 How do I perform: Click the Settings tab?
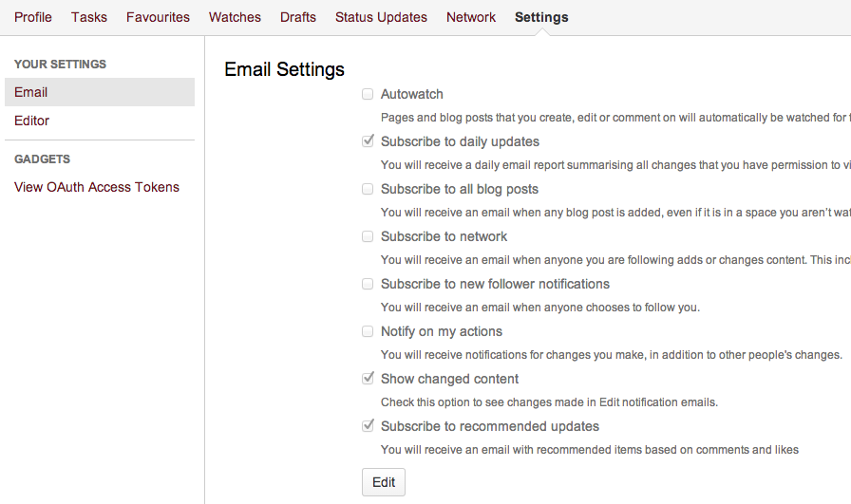tap(541, 17)
